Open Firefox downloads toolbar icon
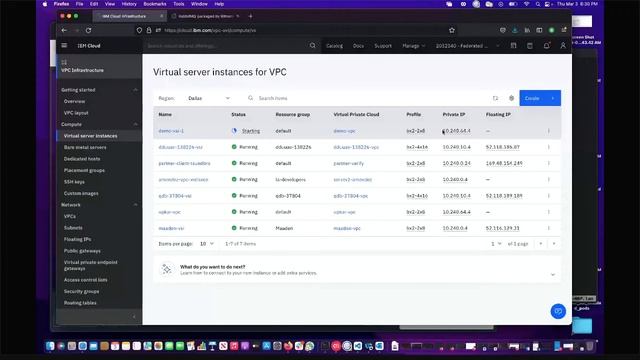Screen dimensions: 640x360 [515, 30]
